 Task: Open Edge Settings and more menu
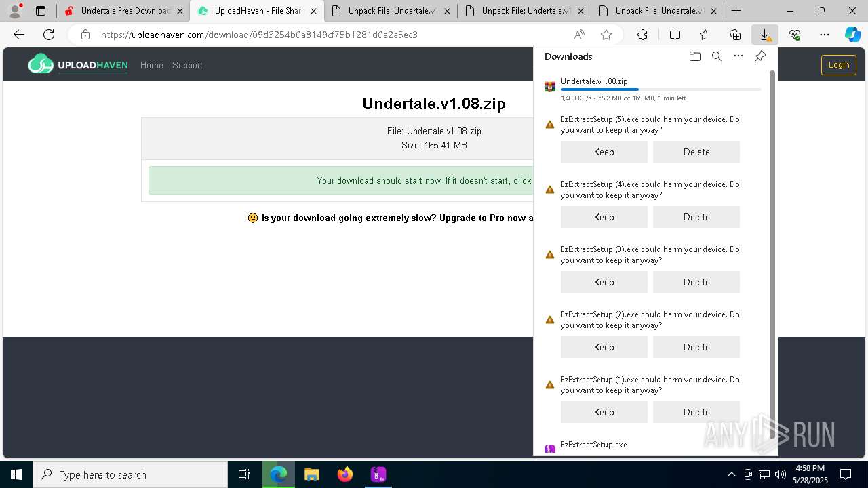[x=825, y=35]
